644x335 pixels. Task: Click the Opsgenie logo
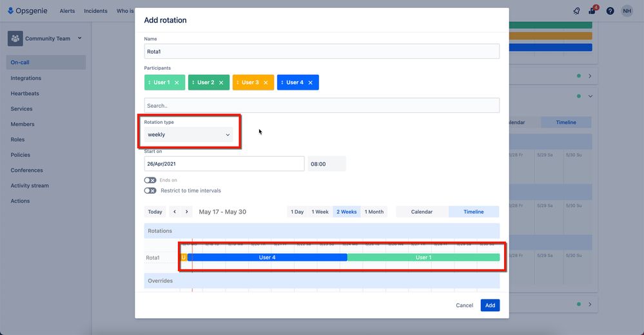pos(27,11)
